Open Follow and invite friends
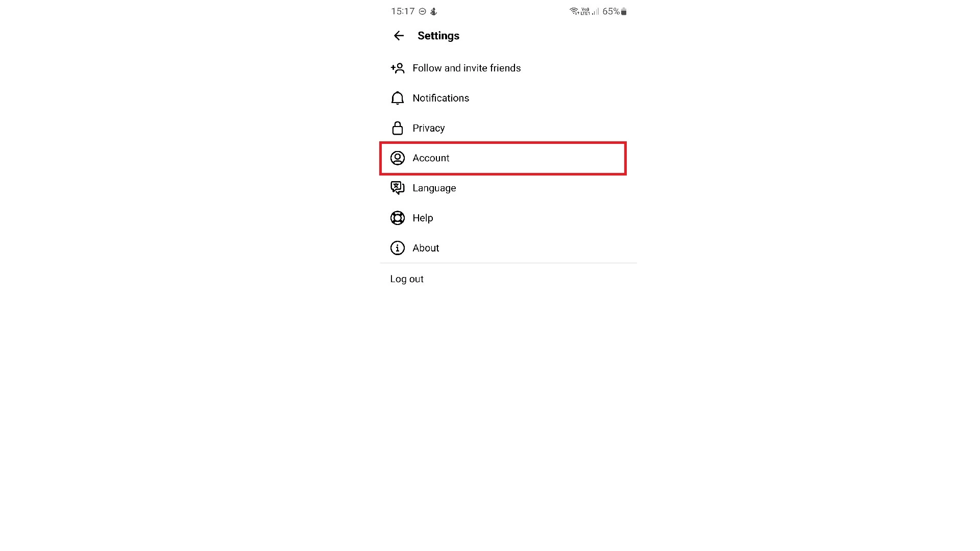This screenshot has width=980, height=551. [508, 68]
